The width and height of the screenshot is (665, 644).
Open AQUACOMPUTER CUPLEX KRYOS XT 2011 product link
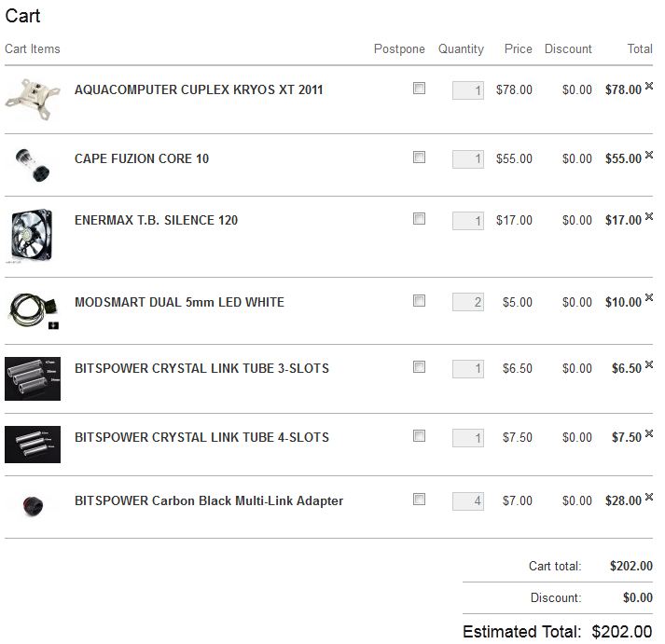(x=199, y=89)
